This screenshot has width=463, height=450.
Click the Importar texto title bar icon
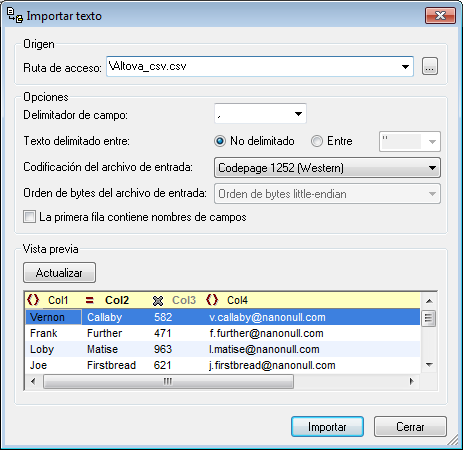(x=15, y=15)
